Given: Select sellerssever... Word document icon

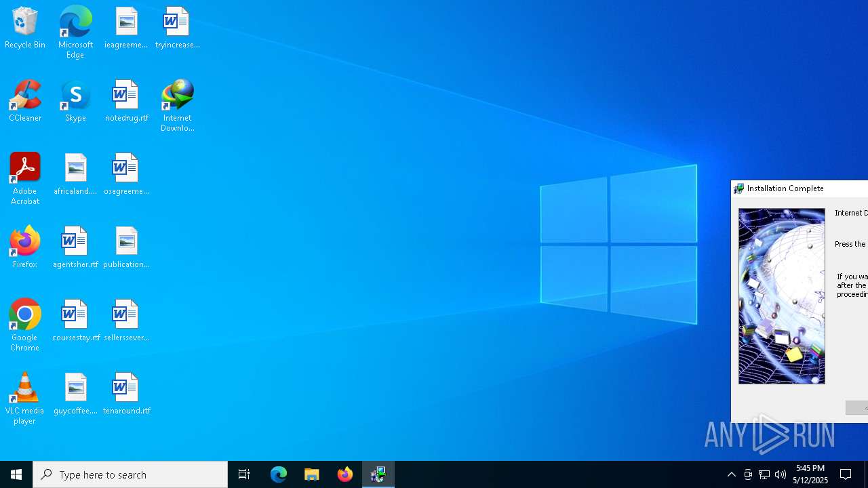Looking at the screenshot, I should (x=126, y=321).
